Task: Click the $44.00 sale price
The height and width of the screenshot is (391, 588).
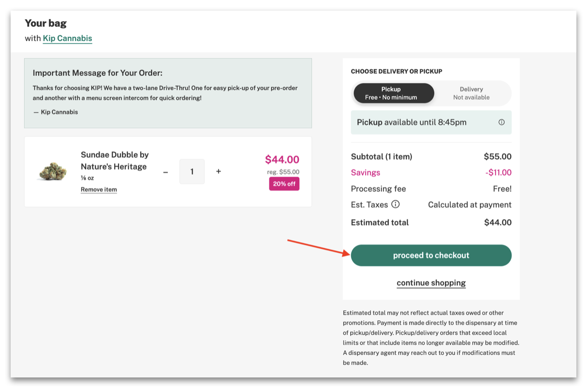Action: point(282,160)
